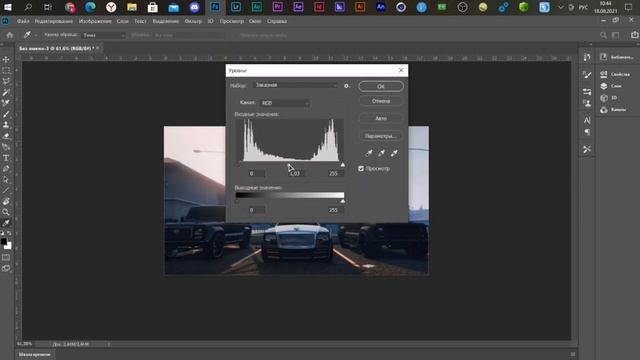Screen dimensions: 640x360
Task: Show hidden icons chevron in system tray
Action: click(x=561, y=7)
